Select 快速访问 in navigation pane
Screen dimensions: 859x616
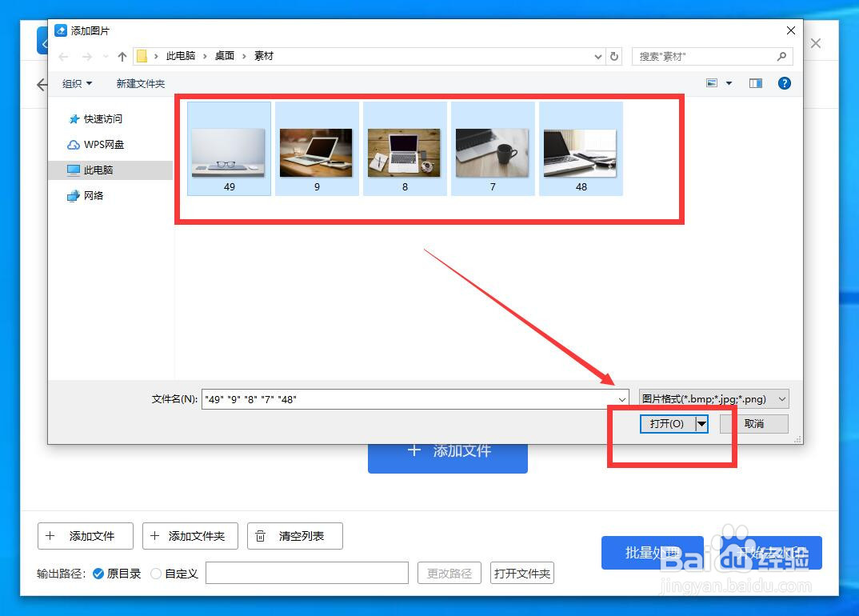point(102,119)
